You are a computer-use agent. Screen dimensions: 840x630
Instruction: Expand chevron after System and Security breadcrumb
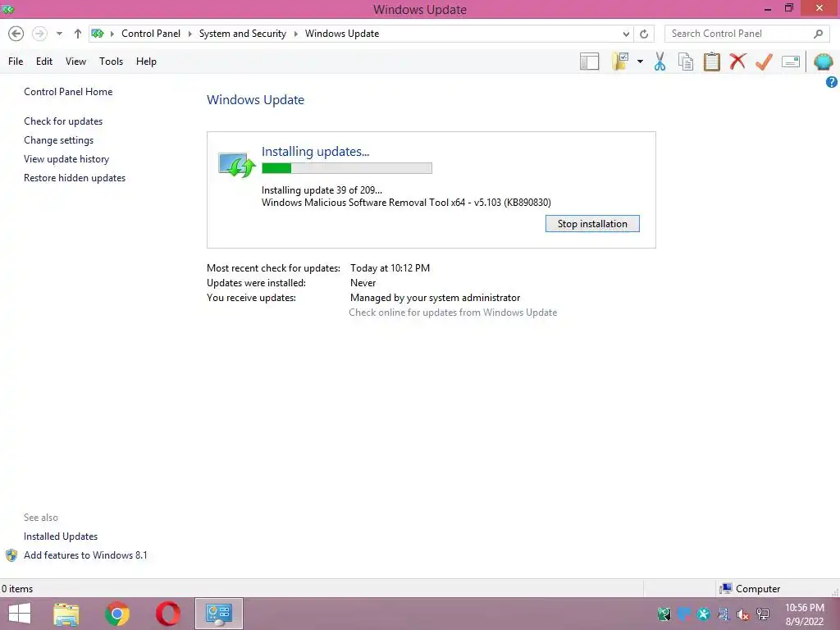tap(295, 34)
